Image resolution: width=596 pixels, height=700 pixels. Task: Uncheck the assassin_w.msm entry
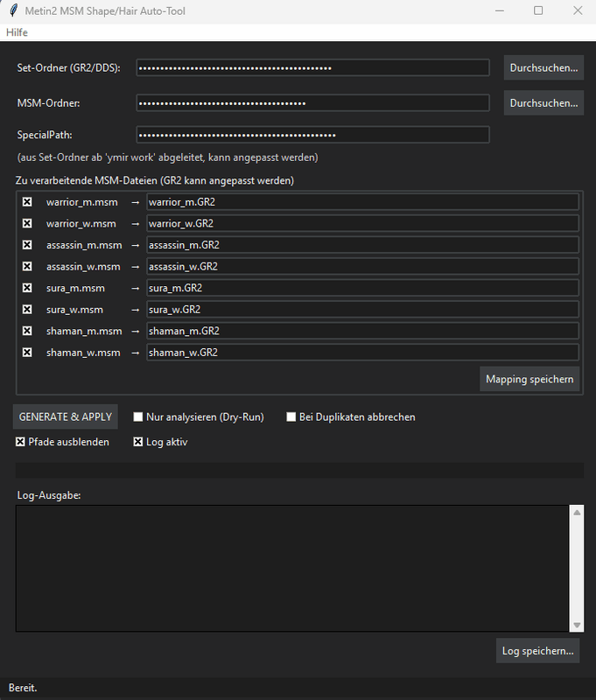[27, 266]
